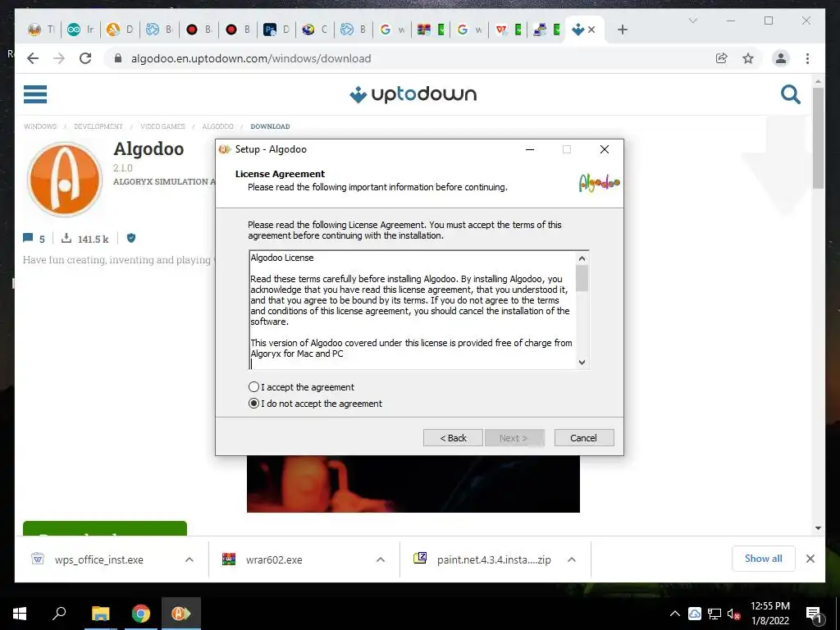This screenshot has height=630, width=840.
Task: Show hidden system tray icons chevron
Action: click(675, 614)
